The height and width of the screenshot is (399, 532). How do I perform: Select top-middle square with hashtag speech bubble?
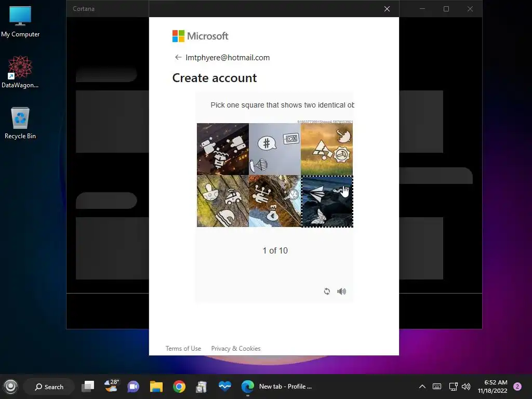coord(275,149)
